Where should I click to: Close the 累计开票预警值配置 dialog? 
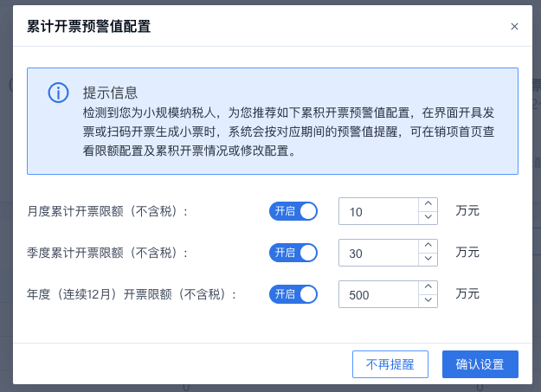[x=514, y=27]
